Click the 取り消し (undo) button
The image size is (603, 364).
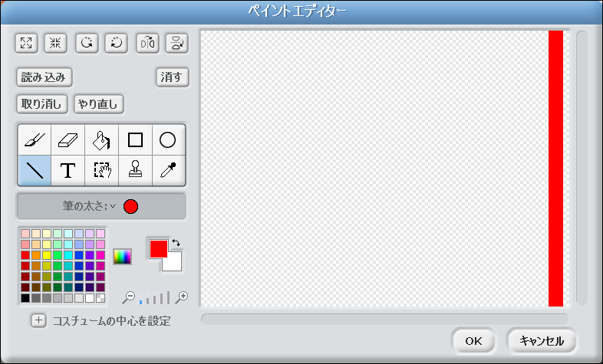coord(42,104)
